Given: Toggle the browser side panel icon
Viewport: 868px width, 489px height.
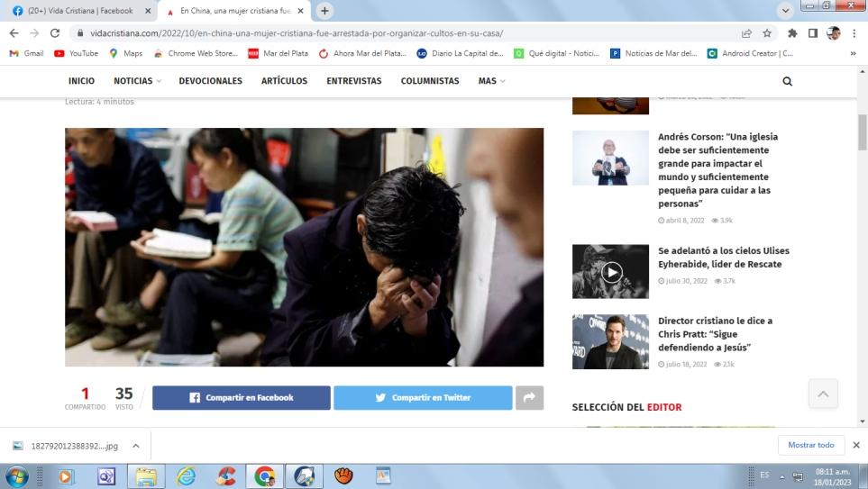Looking at the screenshot, I should pyautogui.click(x=813, y=33).
